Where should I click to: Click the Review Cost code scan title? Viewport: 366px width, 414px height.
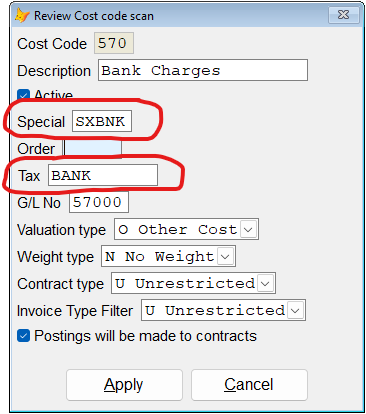pos(94,16)
